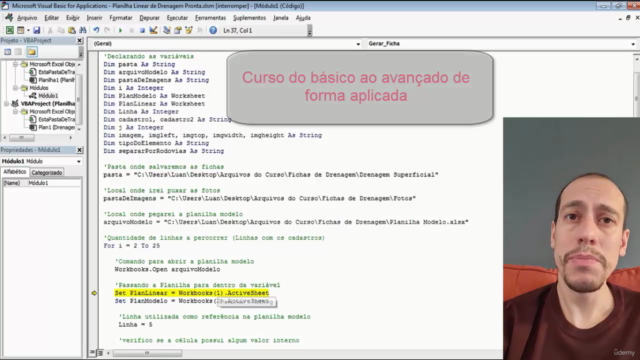Open the Object Browser toolbar icon
This screenshot has height=360, width=640.
[189, 30]
